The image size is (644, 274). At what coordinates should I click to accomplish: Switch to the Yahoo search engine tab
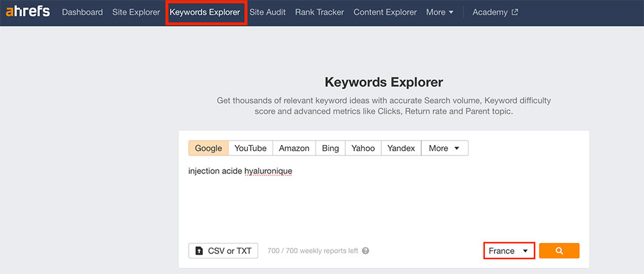363,148
